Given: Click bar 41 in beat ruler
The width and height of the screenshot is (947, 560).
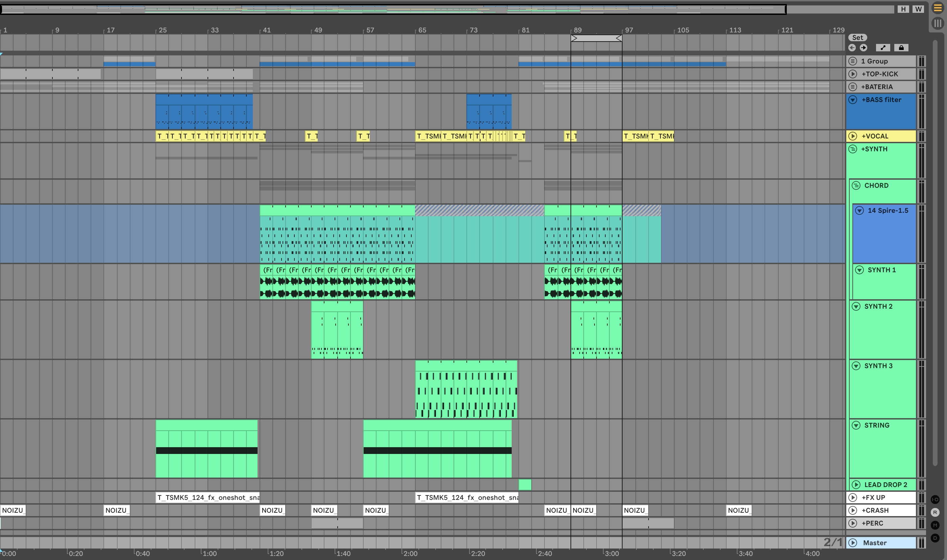Looking at the screenshot, I should click(267, 30).
